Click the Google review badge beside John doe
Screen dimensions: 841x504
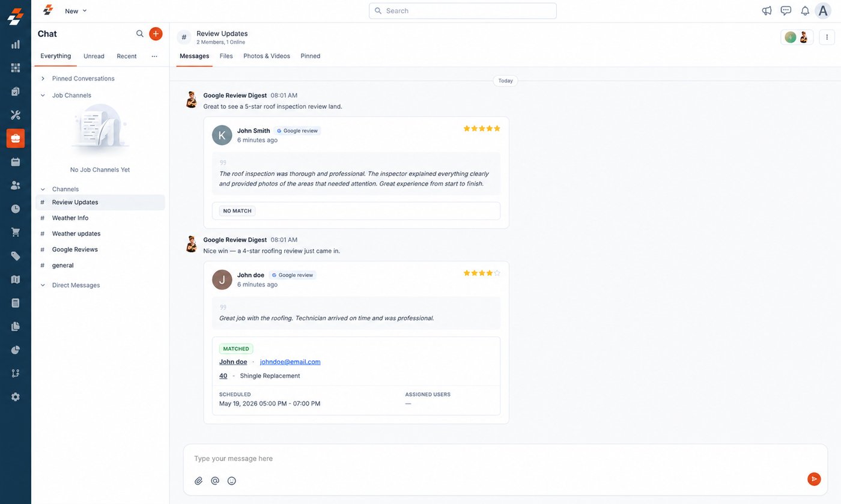293,275
